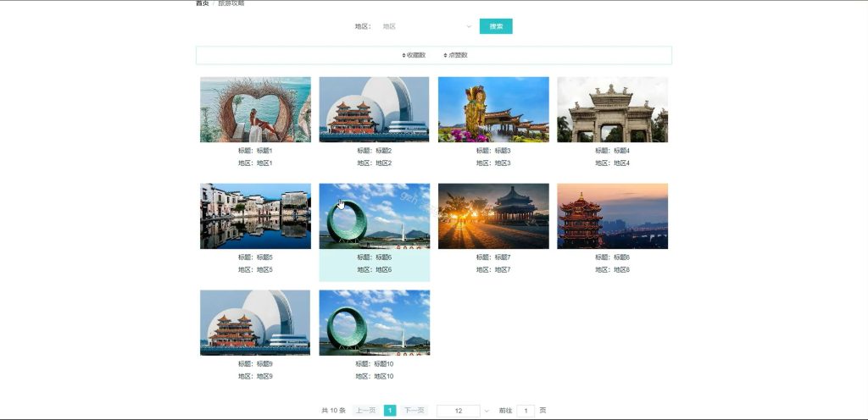
Task: Click the text 地区：地区7
Action: point(493,269)
